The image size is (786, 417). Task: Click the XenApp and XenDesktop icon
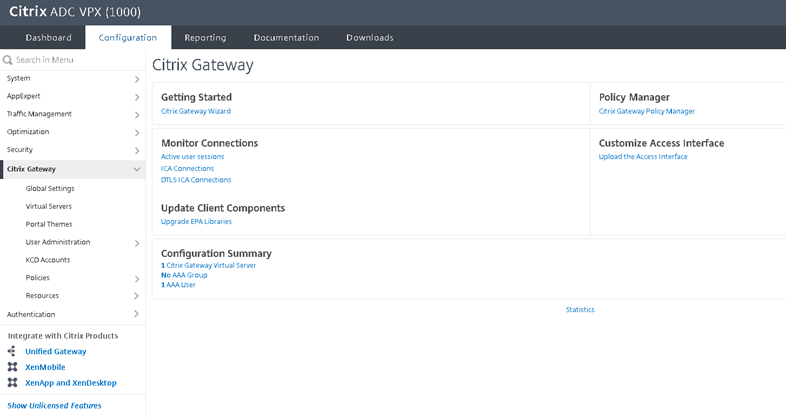coord(12,382)
